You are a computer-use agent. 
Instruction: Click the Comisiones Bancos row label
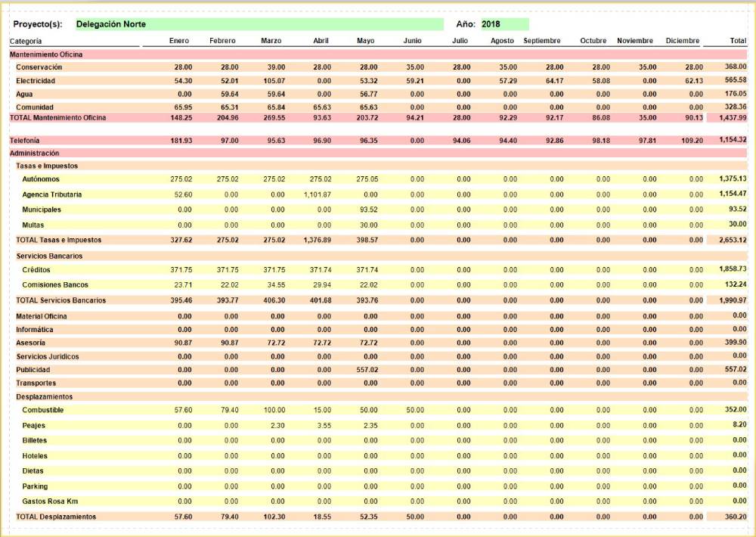(55, 285)
